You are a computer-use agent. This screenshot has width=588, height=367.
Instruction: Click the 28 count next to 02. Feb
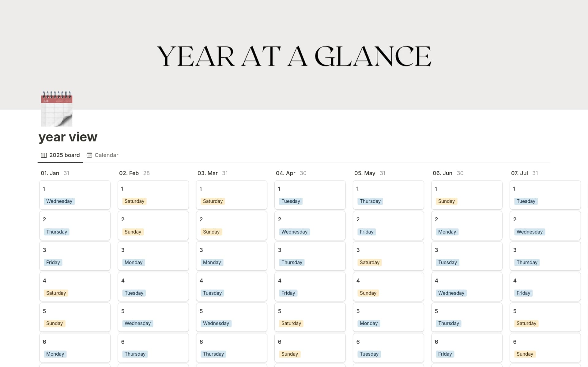pos(146,173)
